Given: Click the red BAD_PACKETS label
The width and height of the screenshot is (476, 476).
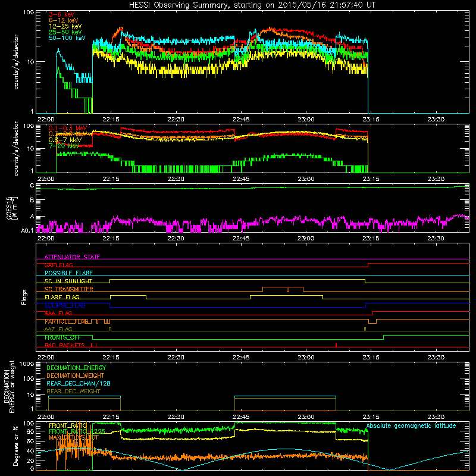Looking at the screenshot, I should click(65, 346).
